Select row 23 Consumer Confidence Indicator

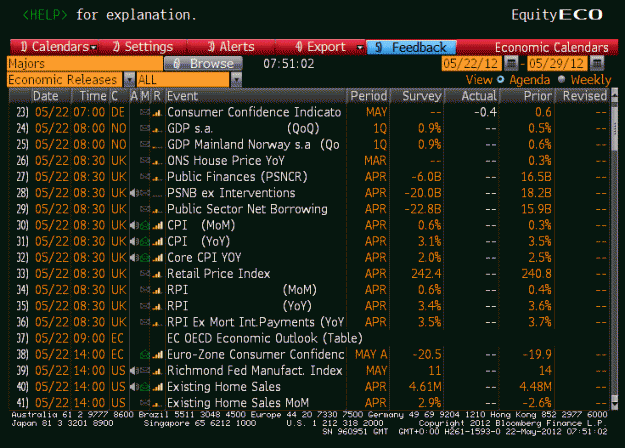click(309, 112)
